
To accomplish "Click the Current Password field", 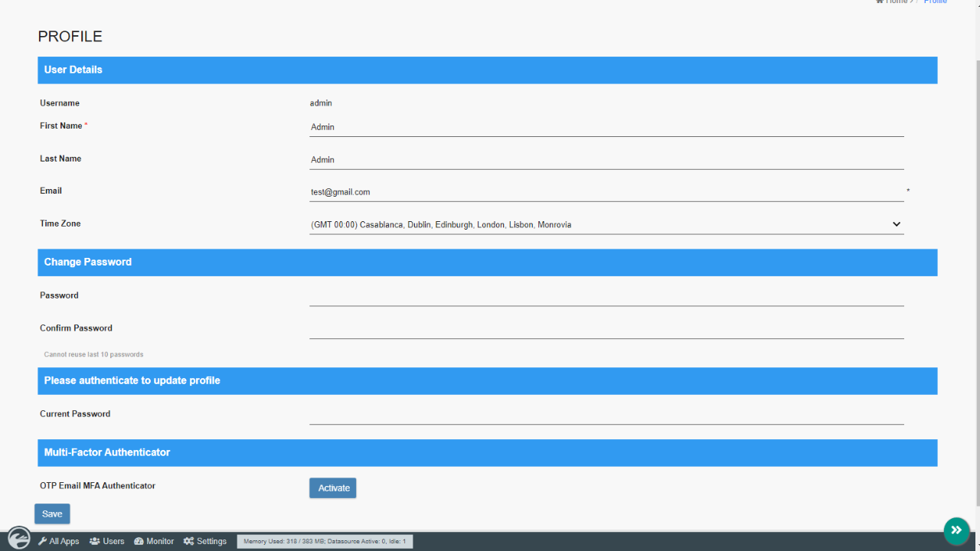I will click(x=606, y=415).
